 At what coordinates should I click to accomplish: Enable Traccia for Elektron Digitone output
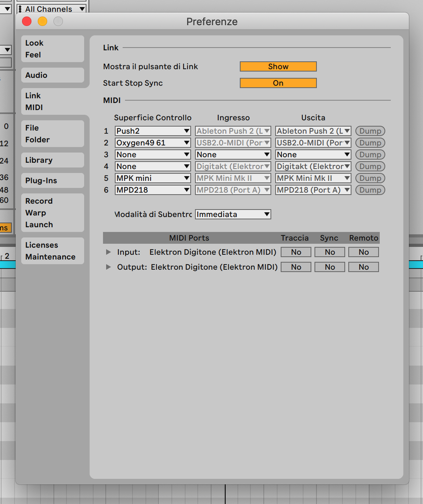[x=296, y=267]
